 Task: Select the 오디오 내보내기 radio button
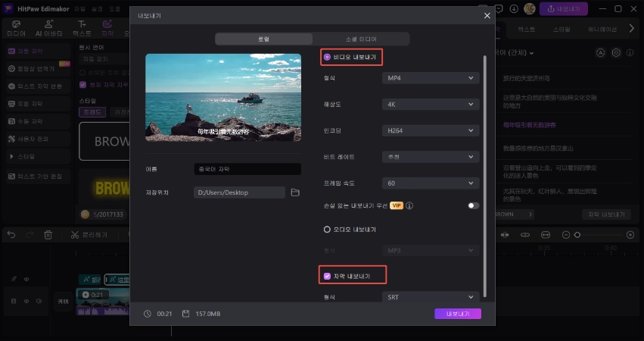pos(327,229)
